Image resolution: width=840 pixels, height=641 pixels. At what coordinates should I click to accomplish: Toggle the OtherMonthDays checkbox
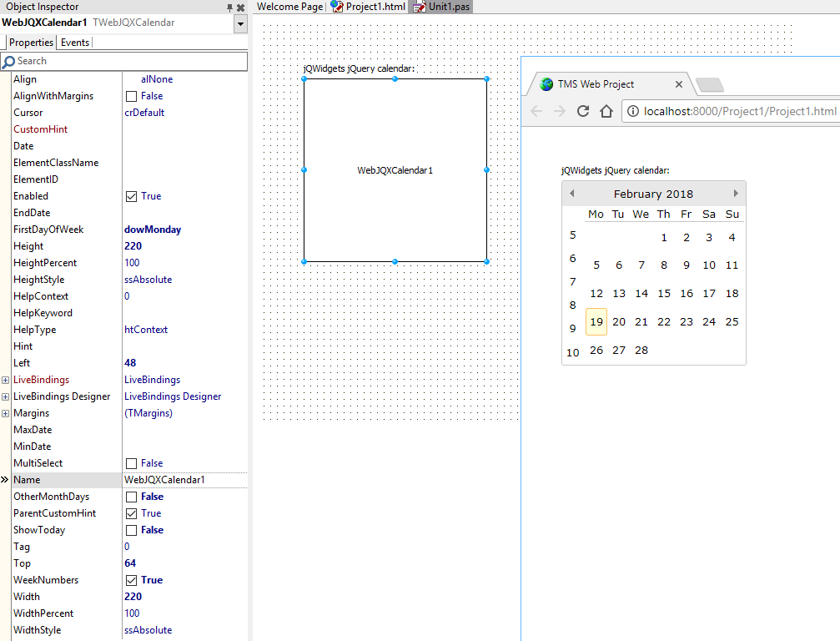(131, 497)
